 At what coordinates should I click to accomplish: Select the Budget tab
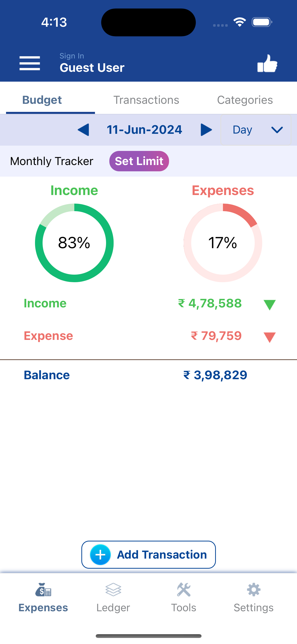pyautogui.click(x=42, y=100)
